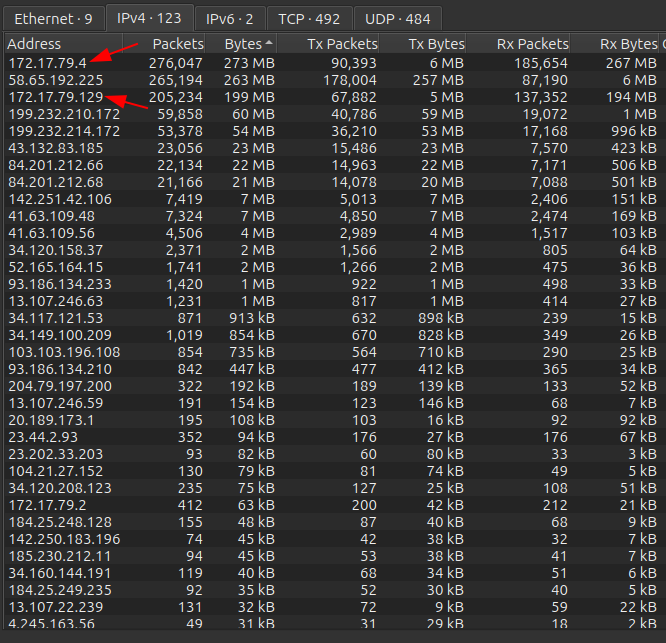Screen dimensions: 666x643
Task: Click the 185.230.212.11 address row
Action: point(59,555)
